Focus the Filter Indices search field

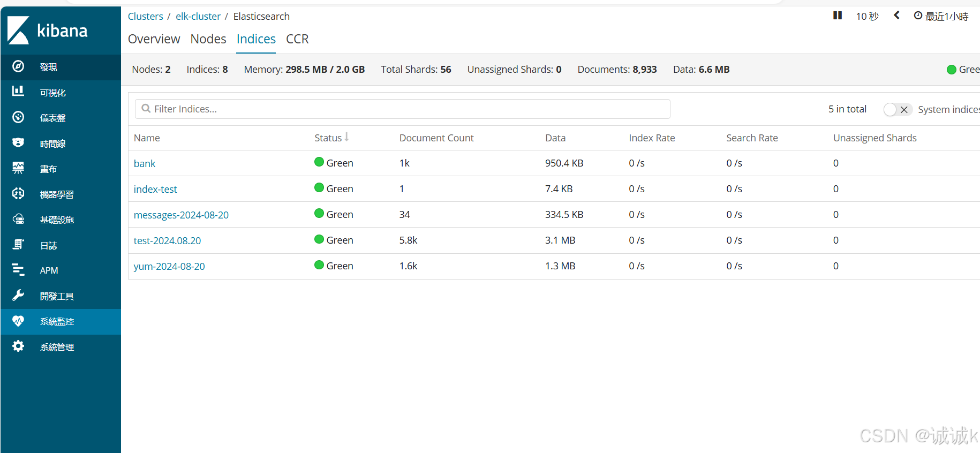pyautogui.click(x=403, y=109)
